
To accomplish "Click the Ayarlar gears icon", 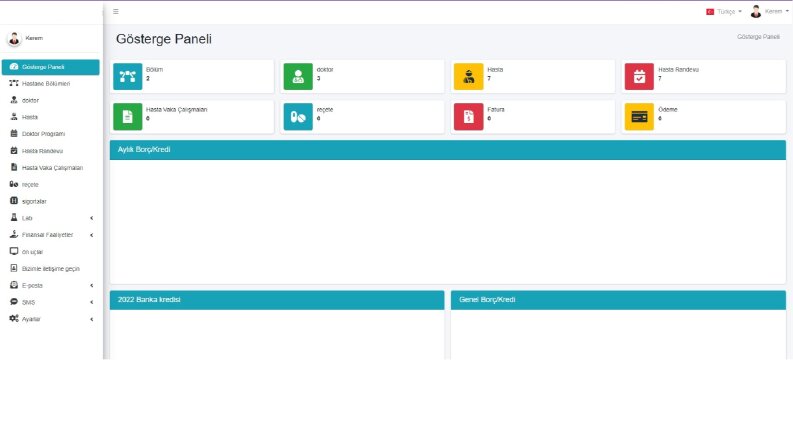I will click(14, 319).
